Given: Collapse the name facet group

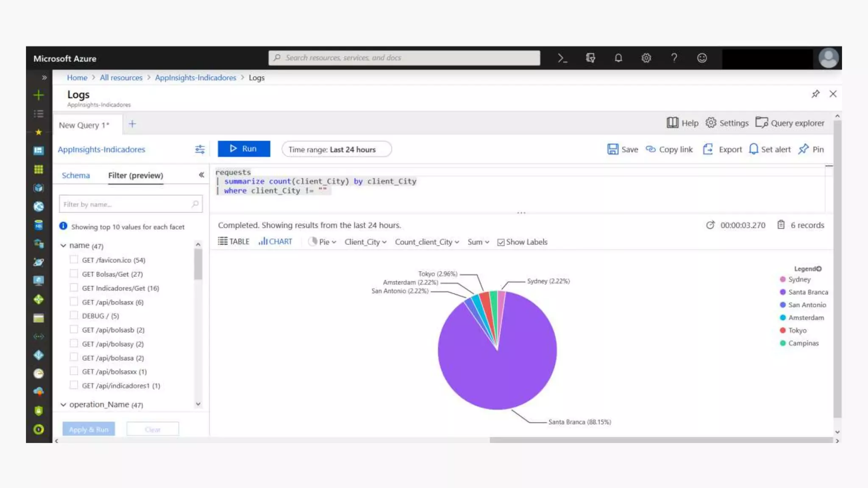Looking at the screenshot, I should point(64,246).
